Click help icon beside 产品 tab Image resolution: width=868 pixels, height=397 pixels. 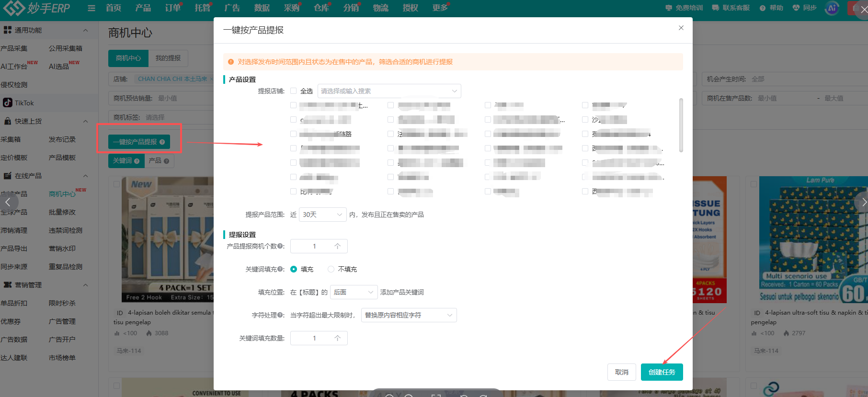coord(166,161)
